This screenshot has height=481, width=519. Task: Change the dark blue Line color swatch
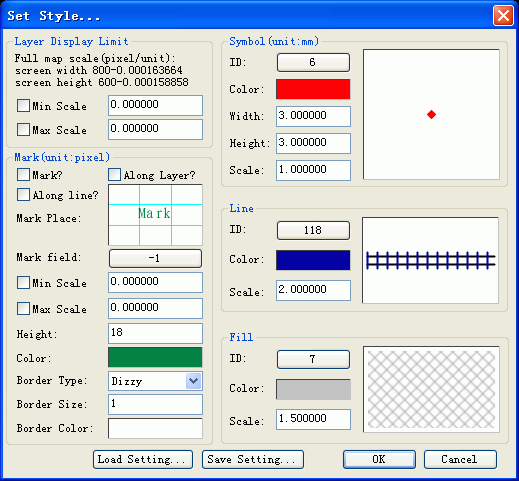[x=313, y=260]
